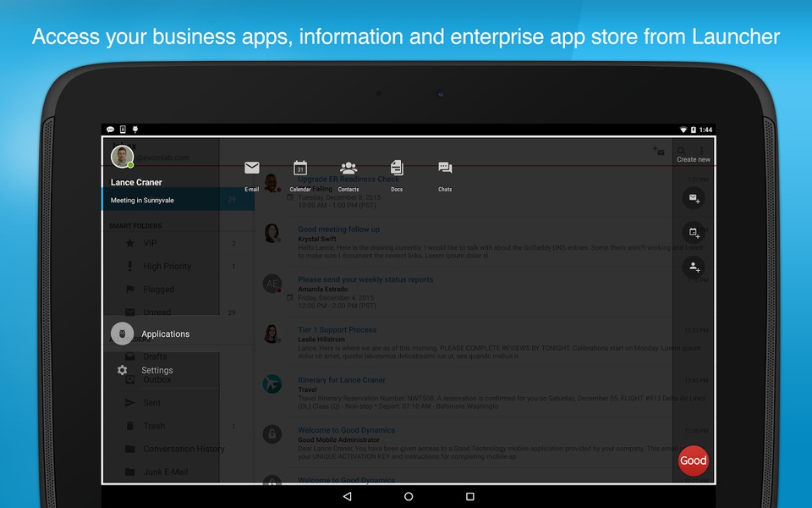
Task: Tap the search icon in the header
Action: click(681, 151)
